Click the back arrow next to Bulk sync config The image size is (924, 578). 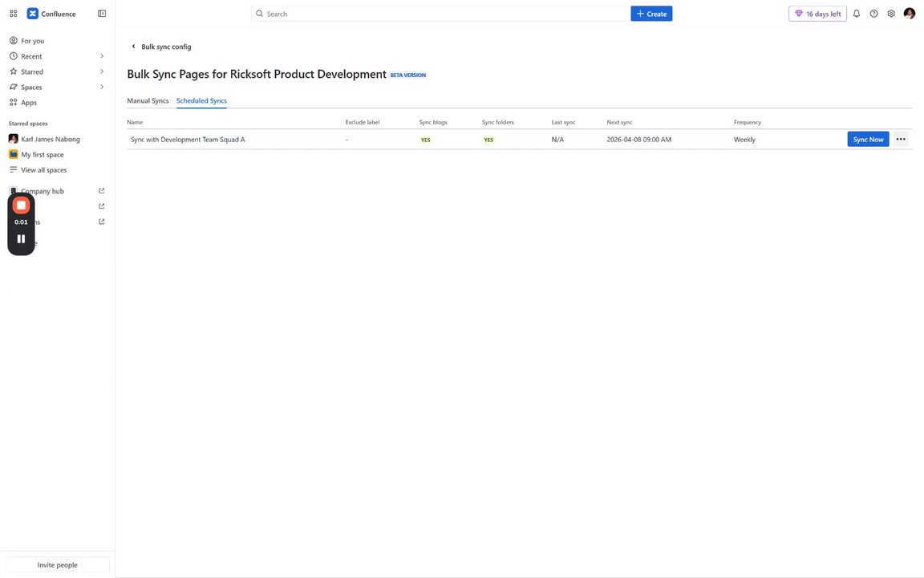133,47
